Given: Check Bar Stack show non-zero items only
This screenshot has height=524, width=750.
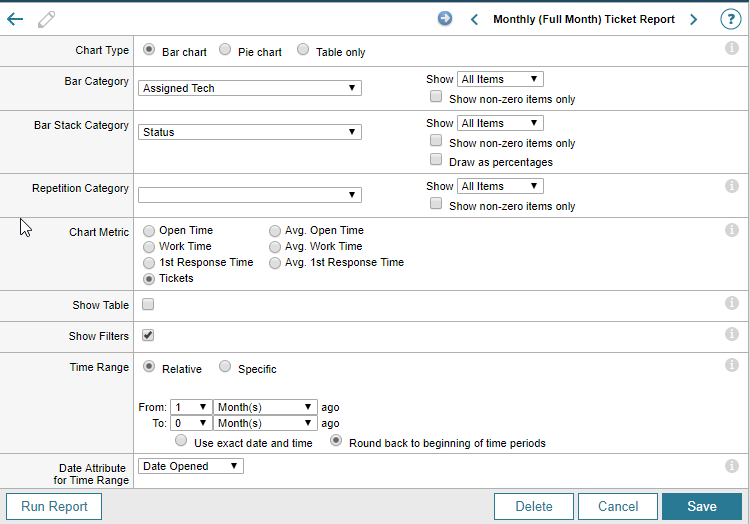Looking at the screenshot, I should coord(436,140).
